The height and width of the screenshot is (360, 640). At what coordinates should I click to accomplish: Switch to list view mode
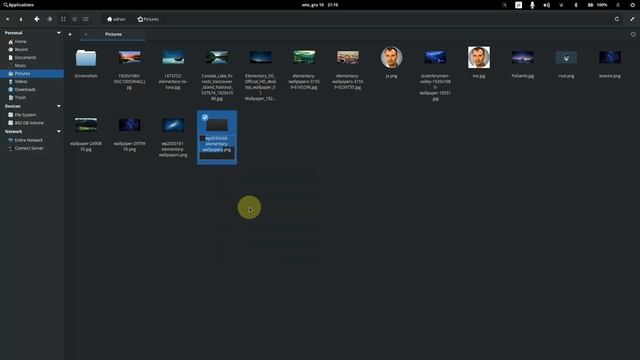click(74, 19)
